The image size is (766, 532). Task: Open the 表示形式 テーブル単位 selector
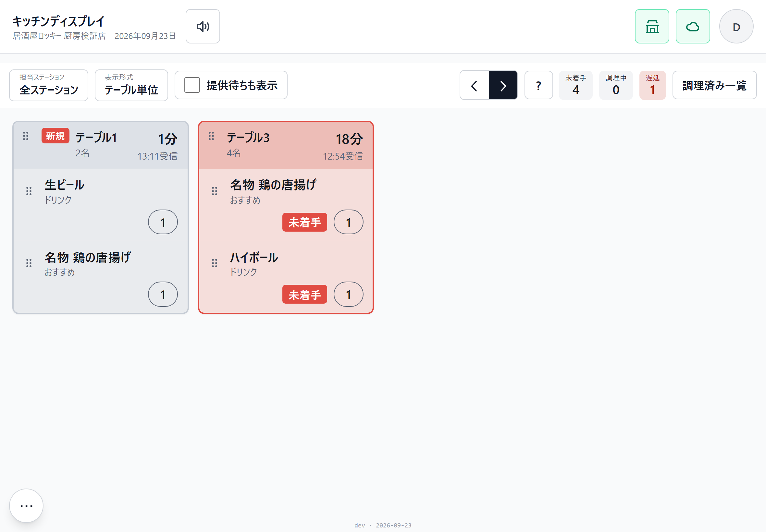click(x=131, y=85)
